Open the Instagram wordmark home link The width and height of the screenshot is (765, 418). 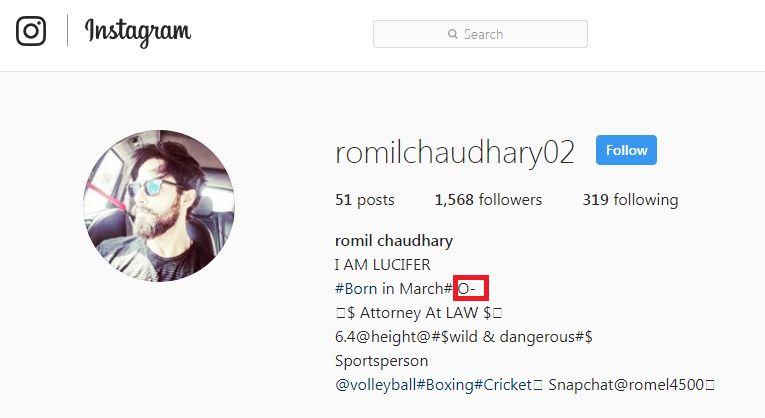(x=138, y=32)
